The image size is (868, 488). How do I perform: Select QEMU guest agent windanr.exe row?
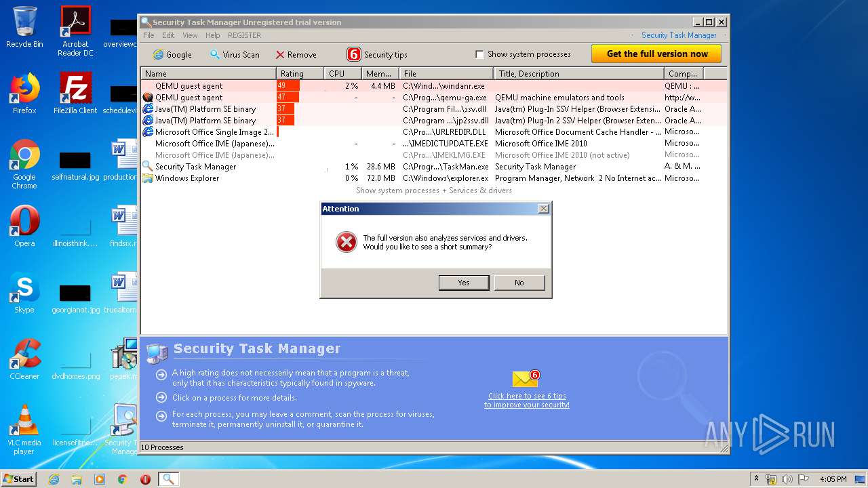pos(434,86)
